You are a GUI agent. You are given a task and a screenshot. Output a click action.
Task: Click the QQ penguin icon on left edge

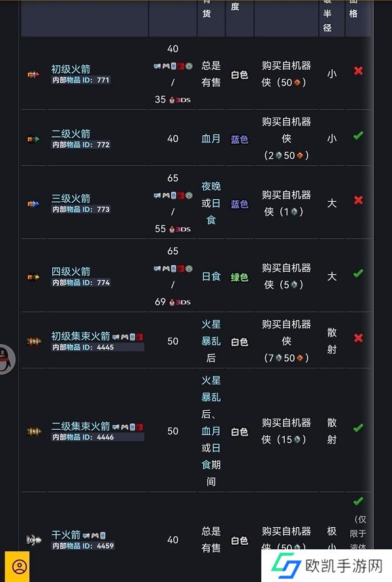click(x=6, y=359)
